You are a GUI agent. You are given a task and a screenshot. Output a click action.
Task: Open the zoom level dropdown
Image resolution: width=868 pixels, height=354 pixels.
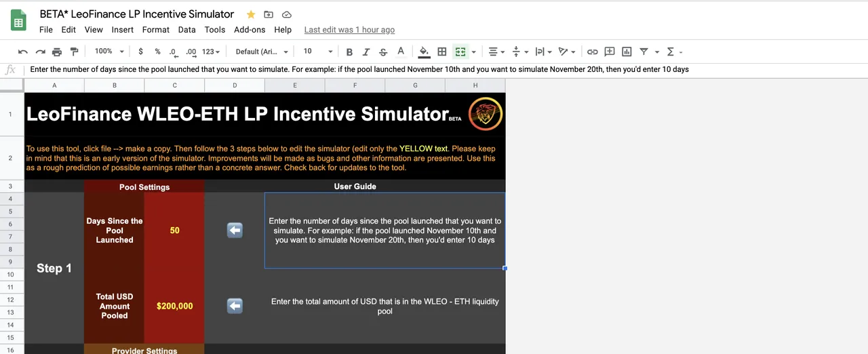(109, 52)
